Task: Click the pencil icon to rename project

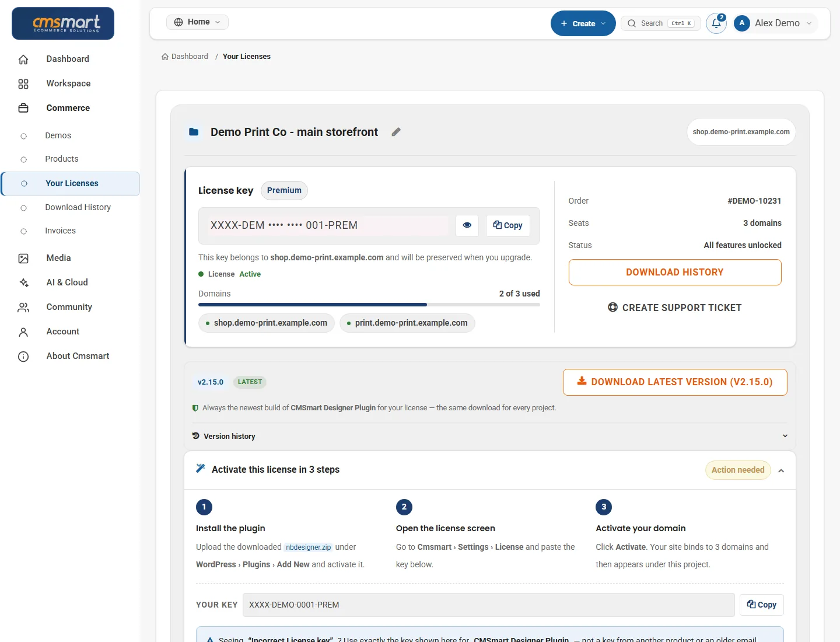Action: click(x=396, y=132)
